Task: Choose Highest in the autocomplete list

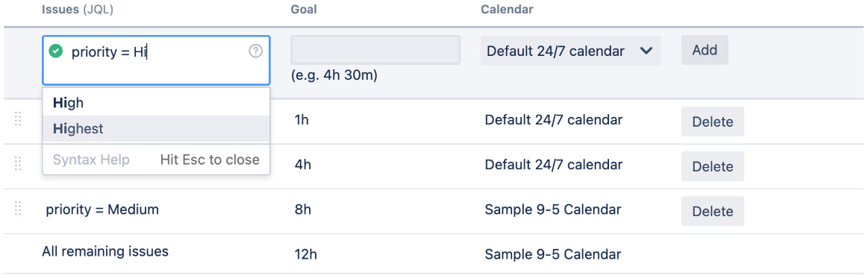Action: 156,129
